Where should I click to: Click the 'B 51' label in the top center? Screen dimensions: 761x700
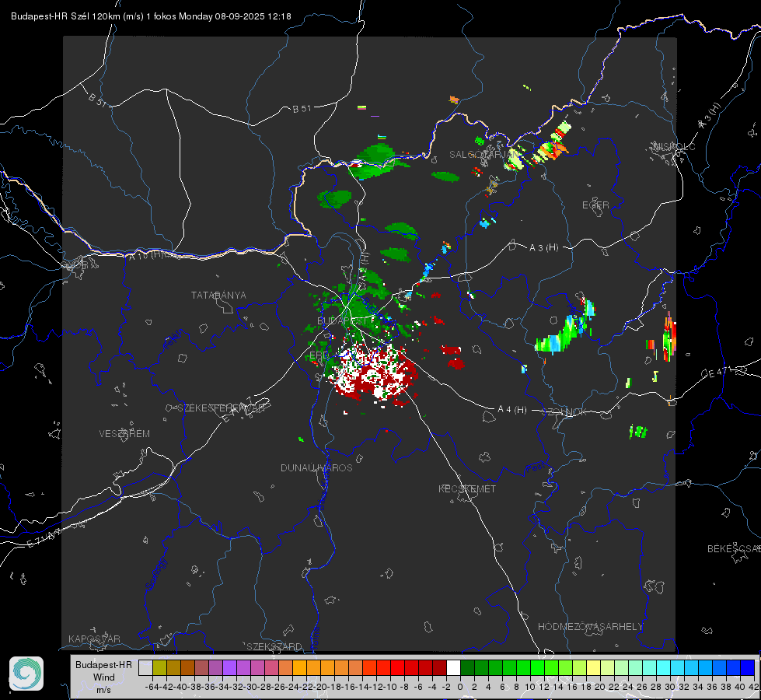302,109
